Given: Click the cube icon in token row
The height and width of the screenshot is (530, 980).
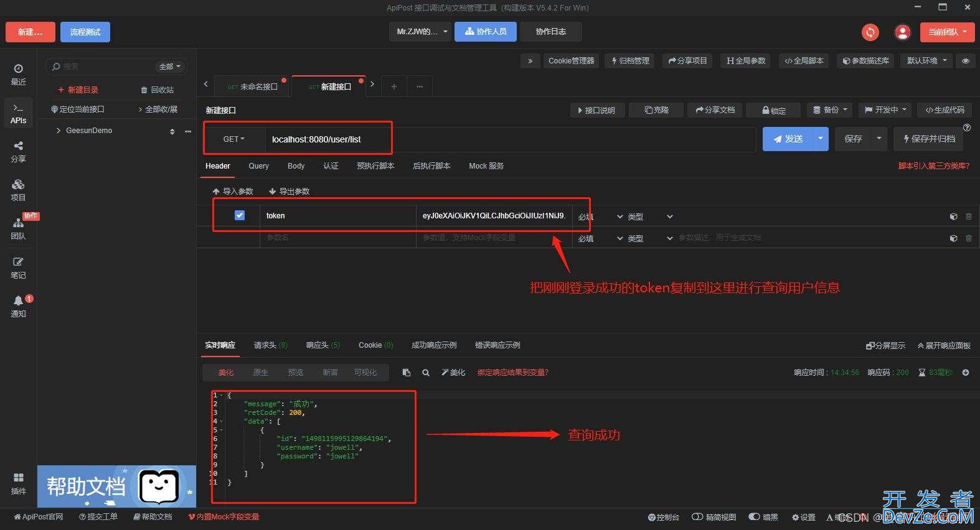Looking at the screenshot, I should [953, 216].
